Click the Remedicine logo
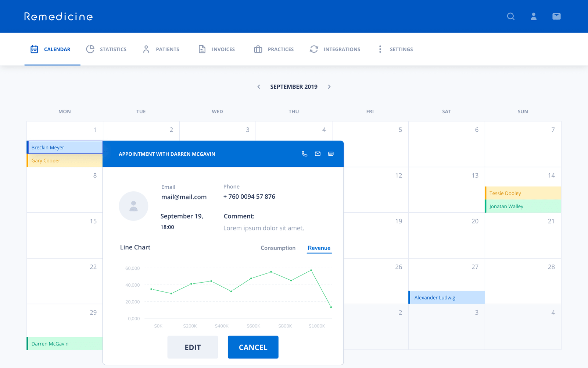 [x=58, y=17]
